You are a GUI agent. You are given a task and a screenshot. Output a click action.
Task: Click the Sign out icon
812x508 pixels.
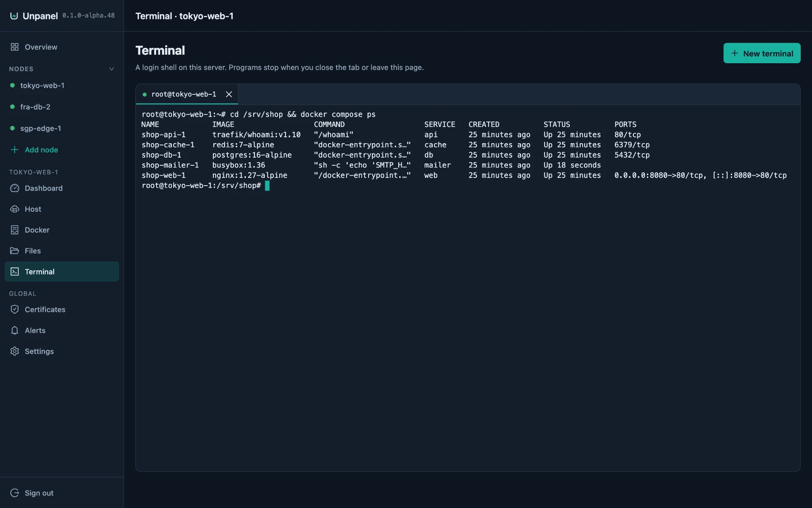tap(14, 493)
